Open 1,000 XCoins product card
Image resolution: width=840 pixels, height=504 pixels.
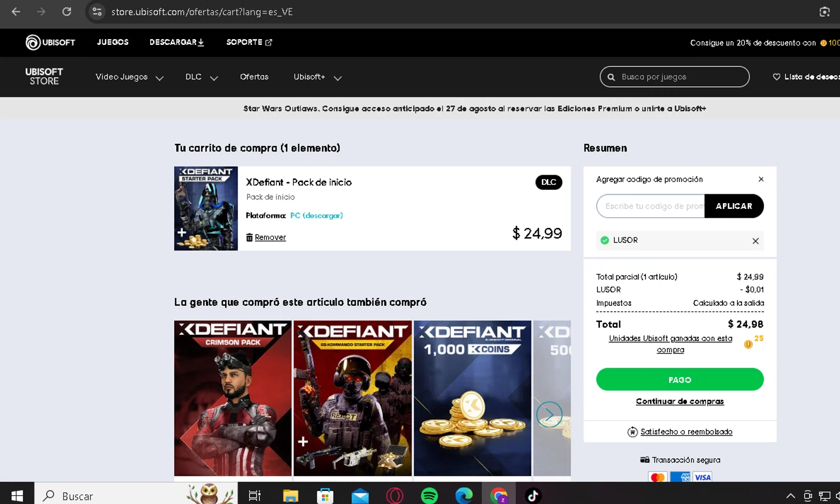pyautogui.click(x=473, y=398)
